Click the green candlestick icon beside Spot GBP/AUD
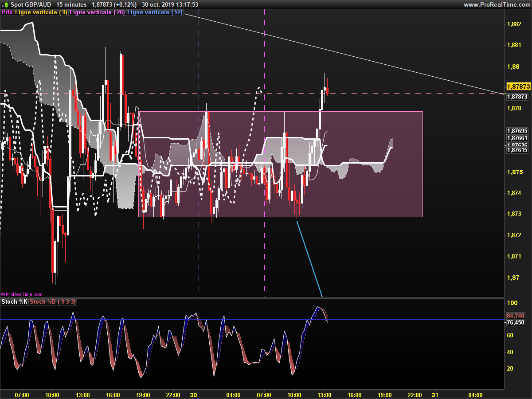The width and height of the screenshot is (532, 399). pyautogui.click(x=5, y=4)
